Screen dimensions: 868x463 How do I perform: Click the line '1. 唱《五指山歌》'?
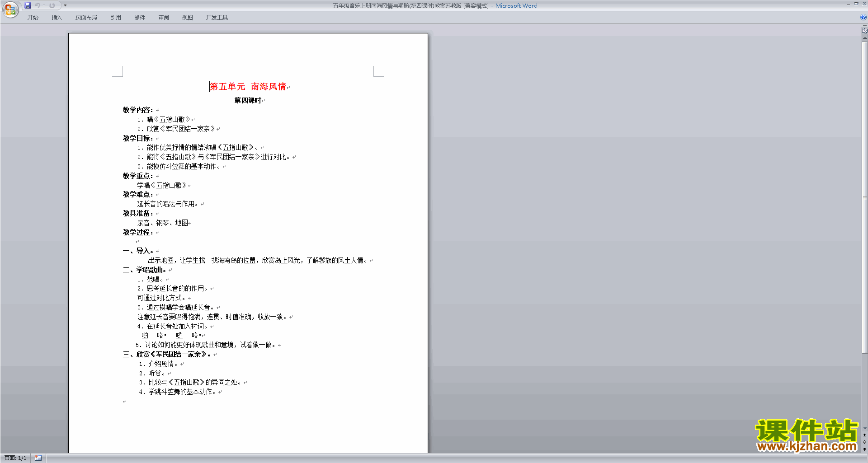164,119
